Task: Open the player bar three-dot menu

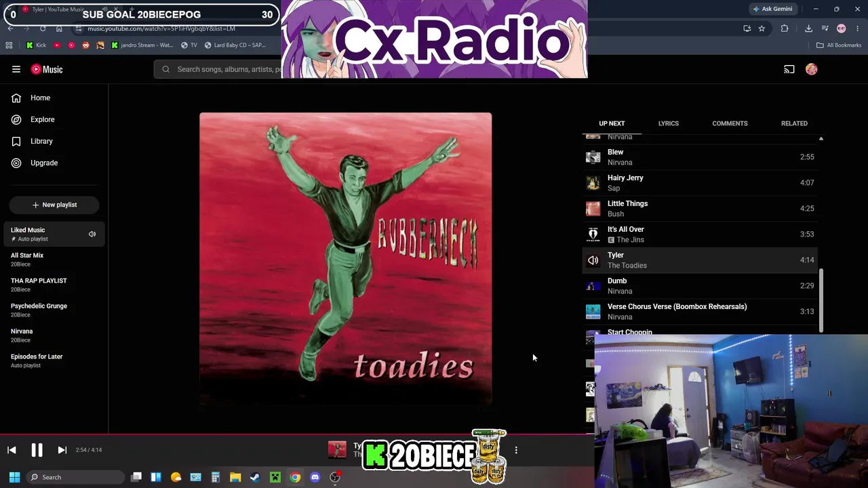Action: [x=516, y=450]
